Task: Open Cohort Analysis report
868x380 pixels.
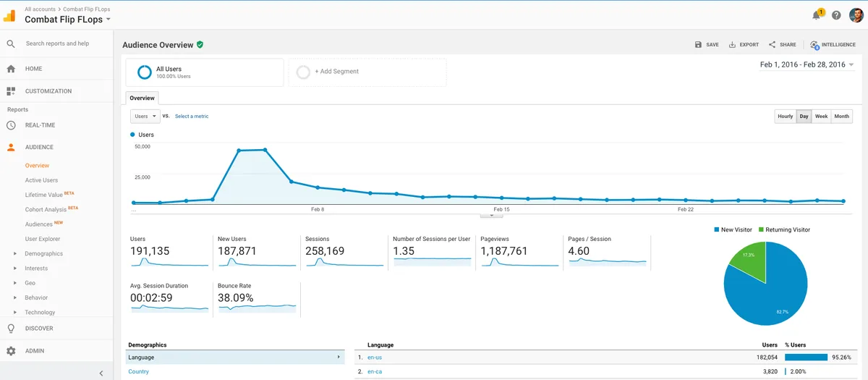Action: [x=46, y=209]
